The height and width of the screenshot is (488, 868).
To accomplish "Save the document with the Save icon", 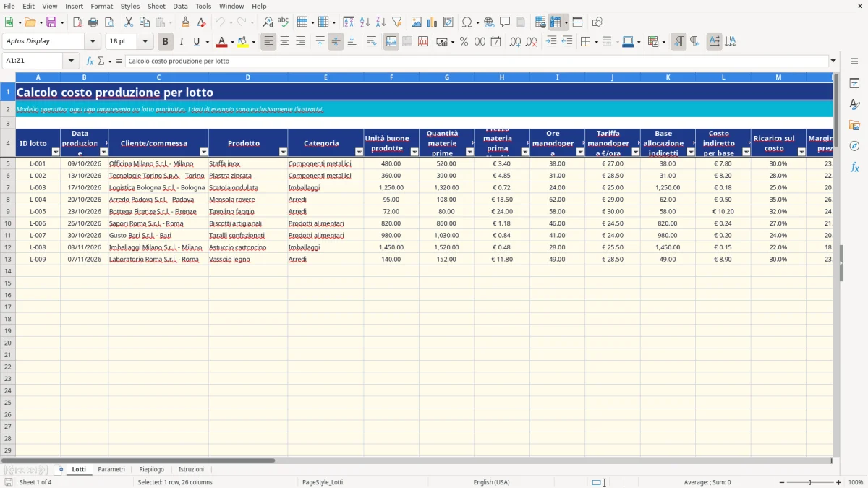I will coord(51,22).
